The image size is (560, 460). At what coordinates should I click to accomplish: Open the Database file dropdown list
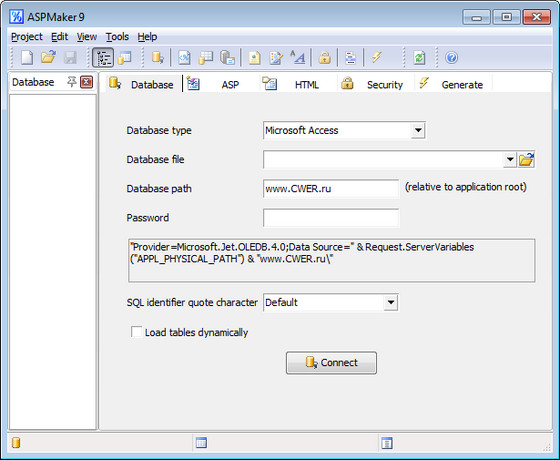pos(510,159)
